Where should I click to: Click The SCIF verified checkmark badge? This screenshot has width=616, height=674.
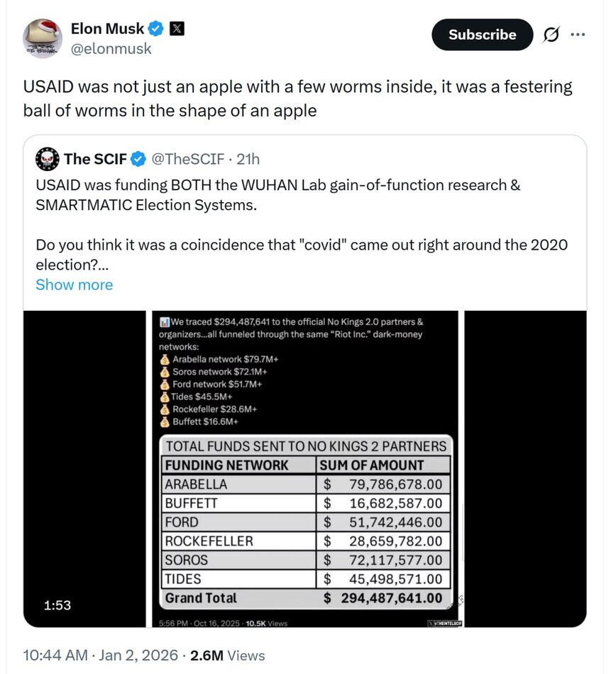pyautogui.click(x=138, y=159)
